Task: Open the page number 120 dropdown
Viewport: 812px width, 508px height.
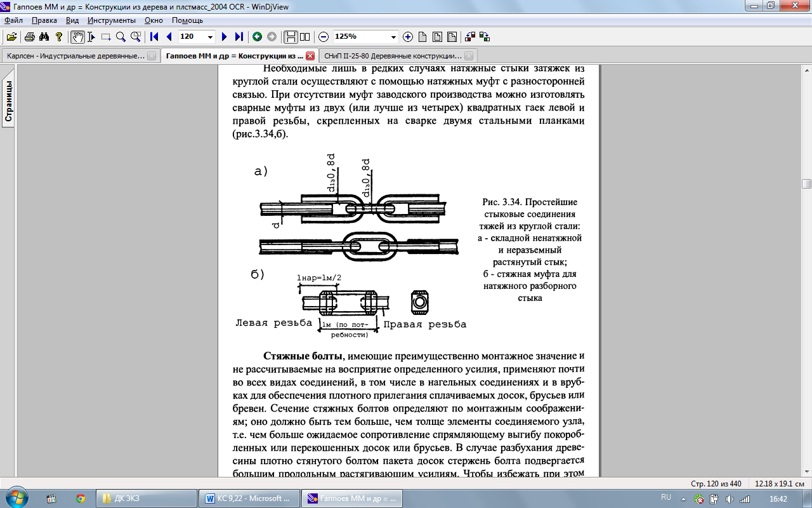Action: [x=211, y=37]
